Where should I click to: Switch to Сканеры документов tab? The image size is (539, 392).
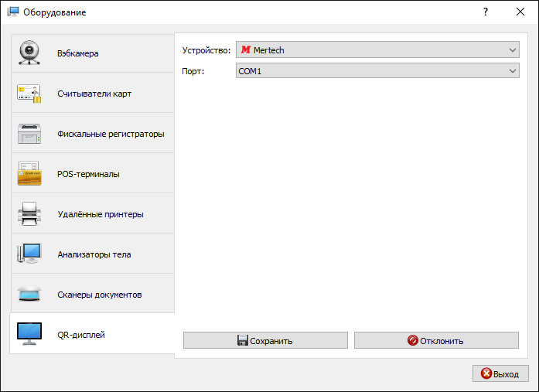tap(93, 295)
